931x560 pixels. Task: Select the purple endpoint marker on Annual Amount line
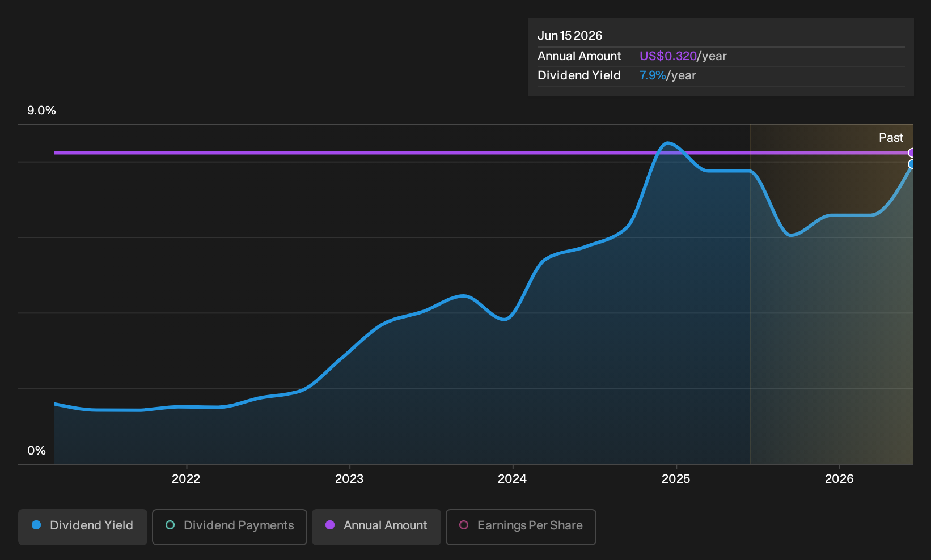[911, 152]
